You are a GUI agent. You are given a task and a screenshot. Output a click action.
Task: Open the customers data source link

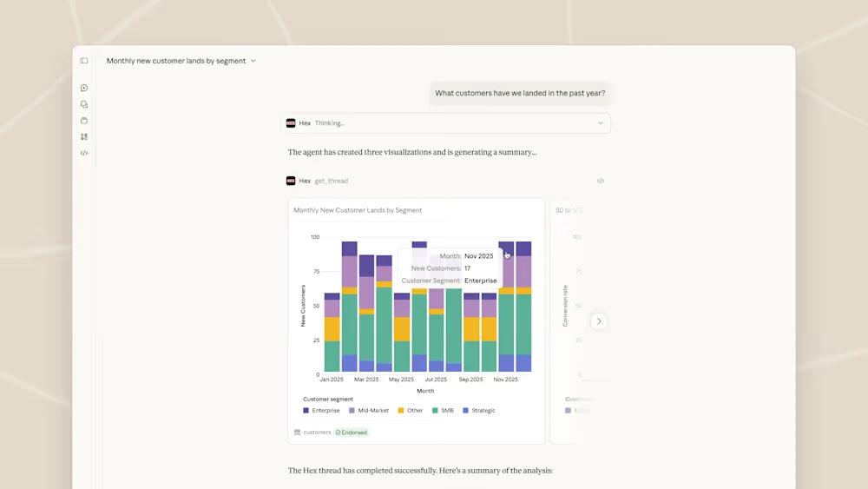click(317, 433)
